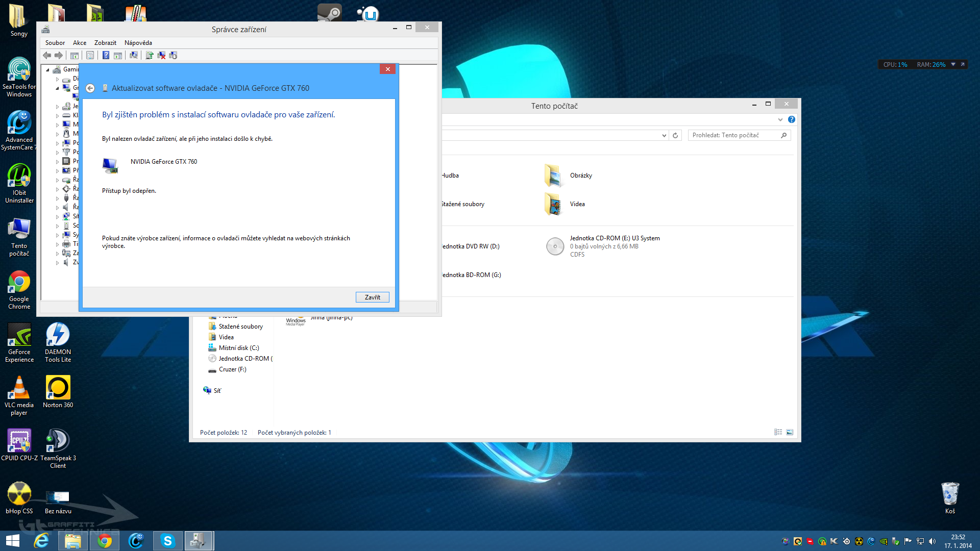Click the update driver software toolbar icon

(x=149, y=55)
